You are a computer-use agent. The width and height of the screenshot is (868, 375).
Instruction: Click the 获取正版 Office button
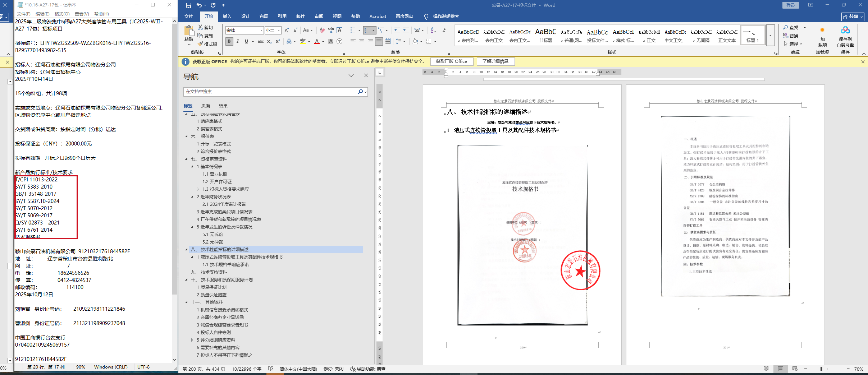tap(452, 61)
